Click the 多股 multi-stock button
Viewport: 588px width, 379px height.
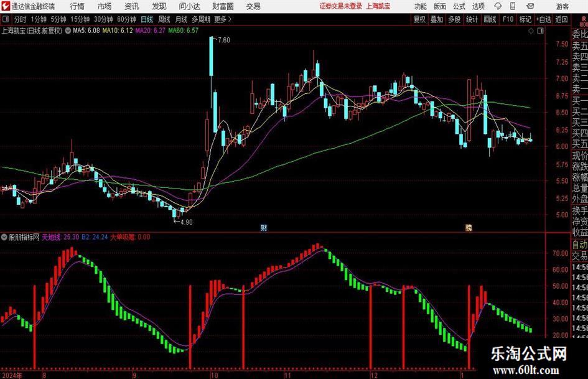click(x=454, y=19)
